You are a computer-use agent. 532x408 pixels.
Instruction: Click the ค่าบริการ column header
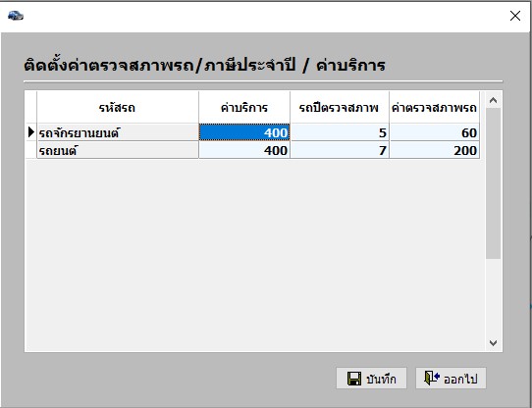pyautogui.click(x=244, y=108)
